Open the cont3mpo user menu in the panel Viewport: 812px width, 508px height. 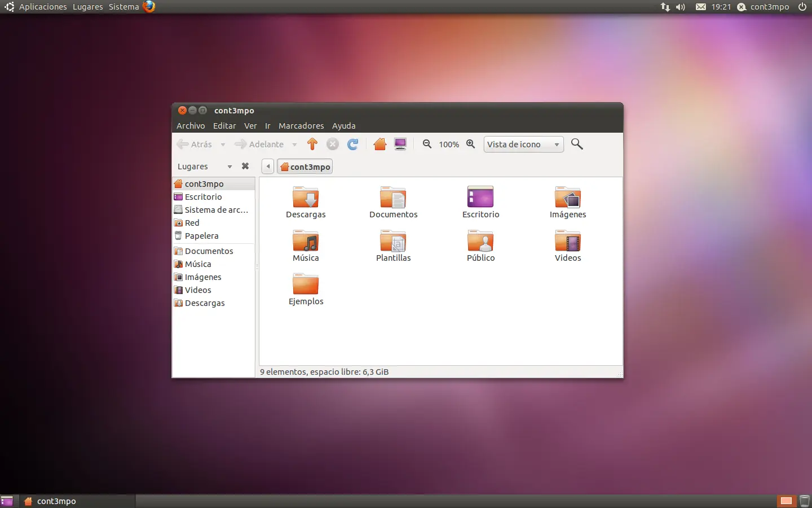click(x=763, y=7)
